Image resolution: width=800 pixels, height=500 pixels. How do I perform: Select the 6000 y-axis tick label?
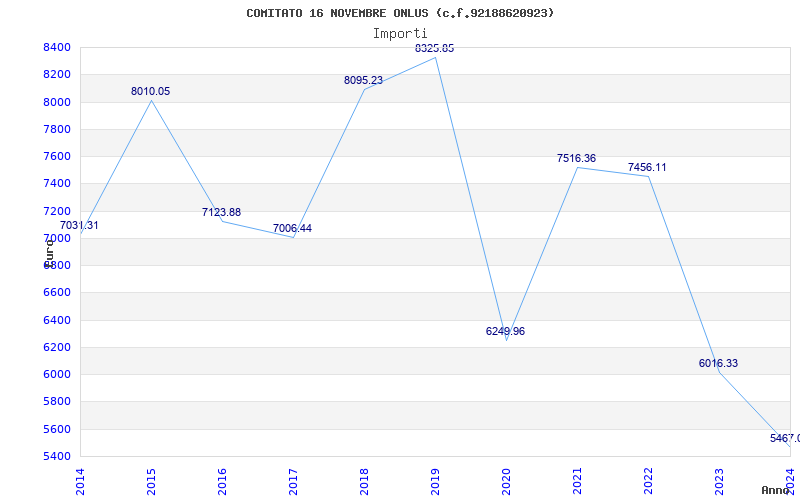pyautogui.click(x=57, y=374)
